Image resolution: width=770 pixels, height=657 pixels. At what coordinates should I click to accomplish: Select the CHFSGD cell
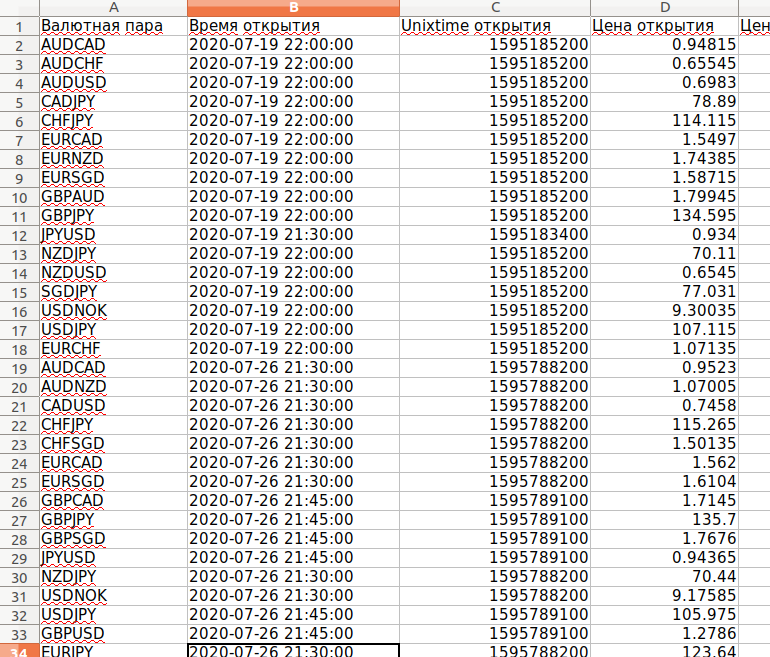tap(113, 444)
